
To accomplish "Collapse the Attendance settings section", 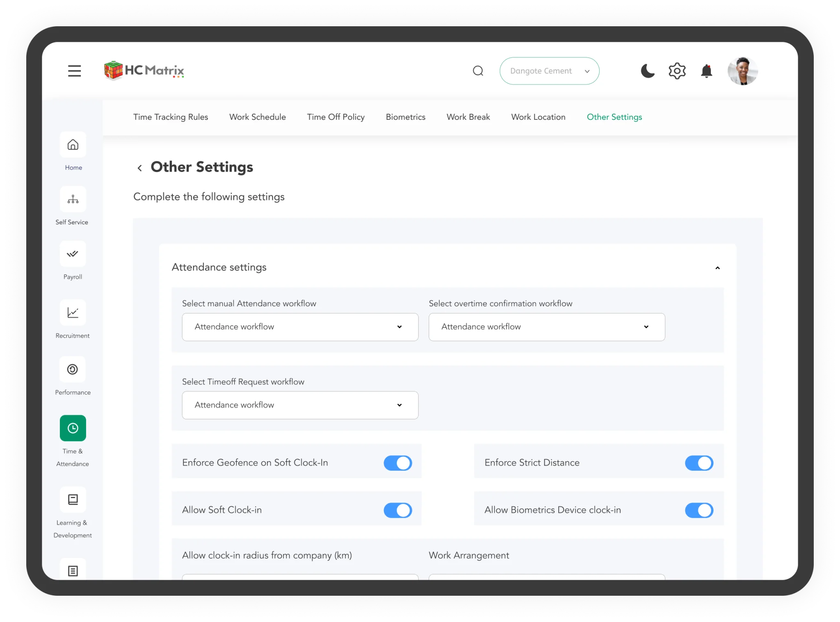I will pos(717,268).
